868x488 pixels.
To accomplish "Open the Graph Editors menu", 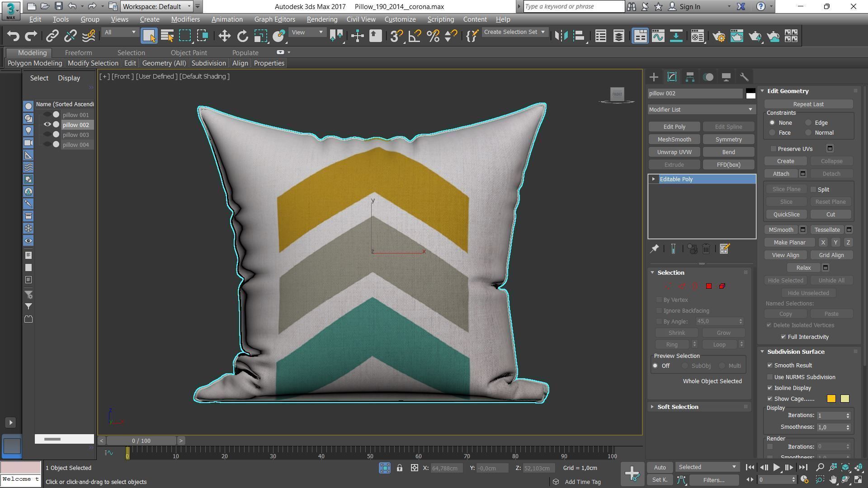I will coord(274,19).
